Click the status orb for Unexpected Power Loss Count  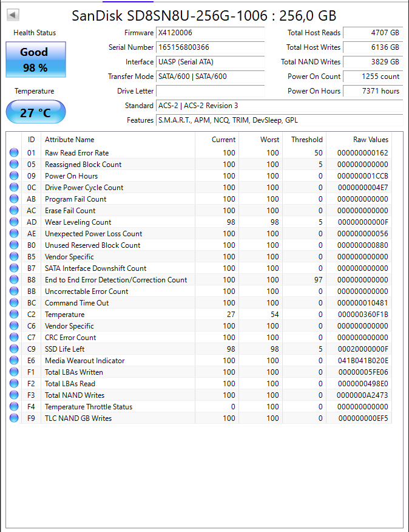pyautogui.click(x=14, y=233)
